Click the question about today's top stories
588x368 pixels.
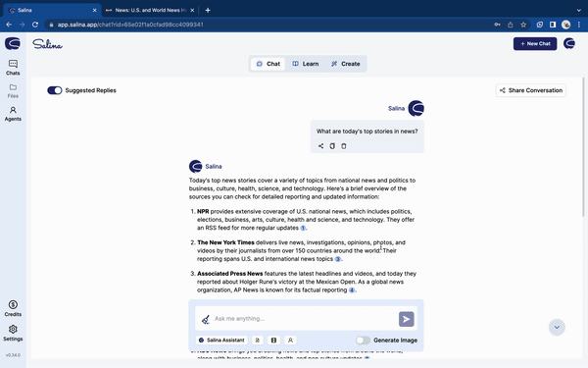[x=367, y=131]
